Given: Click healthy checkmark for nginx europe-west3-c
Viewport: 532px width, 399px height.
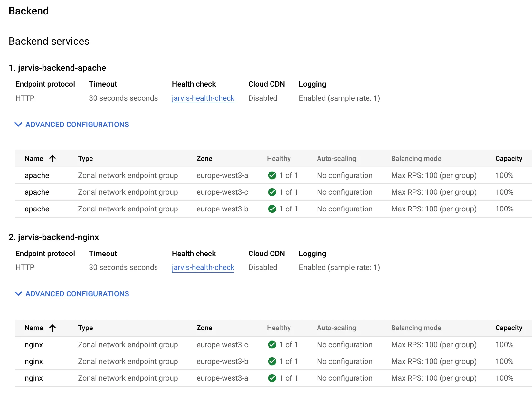Looking at the screenshot, I should click(x=272, y=345).
